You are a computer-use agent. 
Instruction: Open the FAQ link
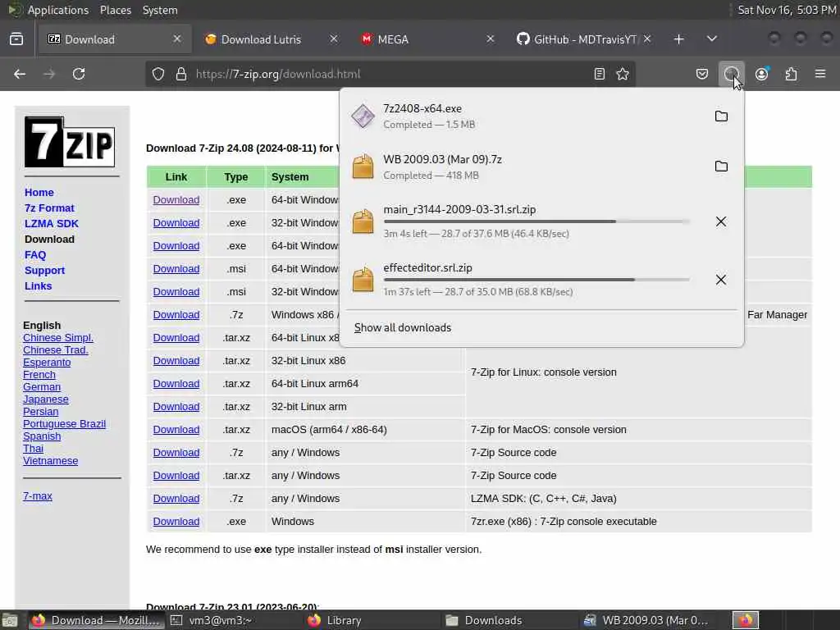35,255
